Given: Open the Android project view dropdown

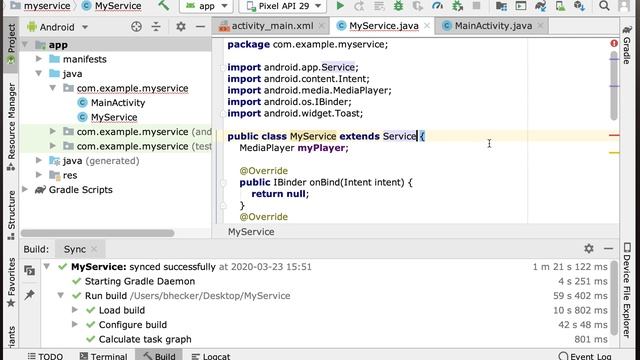Looking at the screenshot, I should click(x=57, y=27).
